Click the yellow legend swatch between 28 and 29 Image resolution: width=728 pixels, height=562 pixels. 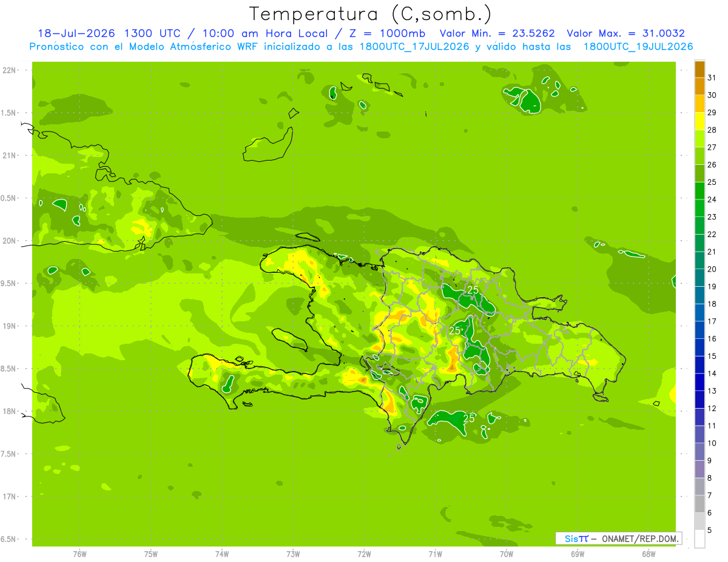coord(699,121)
